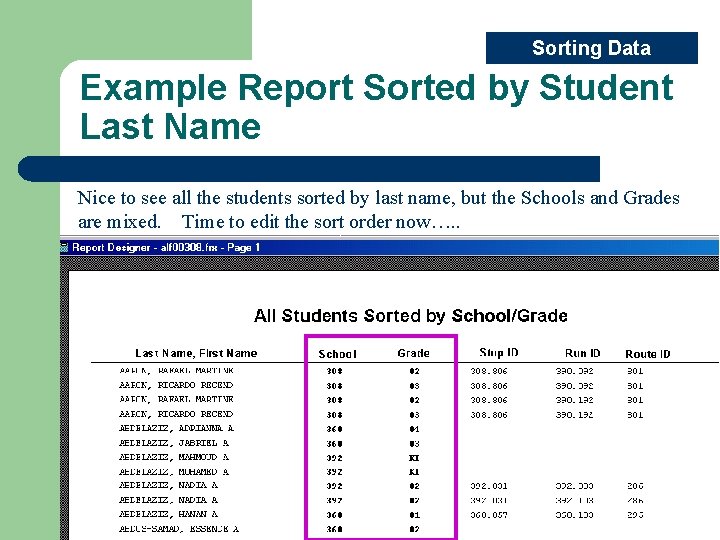Click the "Sorting Data" section label
The height and width of the screenshot is (540, 720).
pos(591,48)
